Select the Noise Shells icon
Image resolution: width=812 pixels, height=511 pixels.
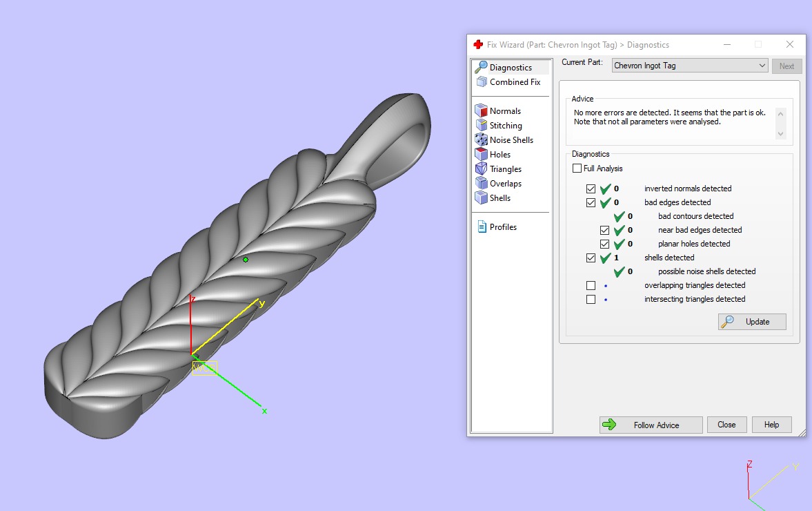pyautogui.click(x=481, y=139)
